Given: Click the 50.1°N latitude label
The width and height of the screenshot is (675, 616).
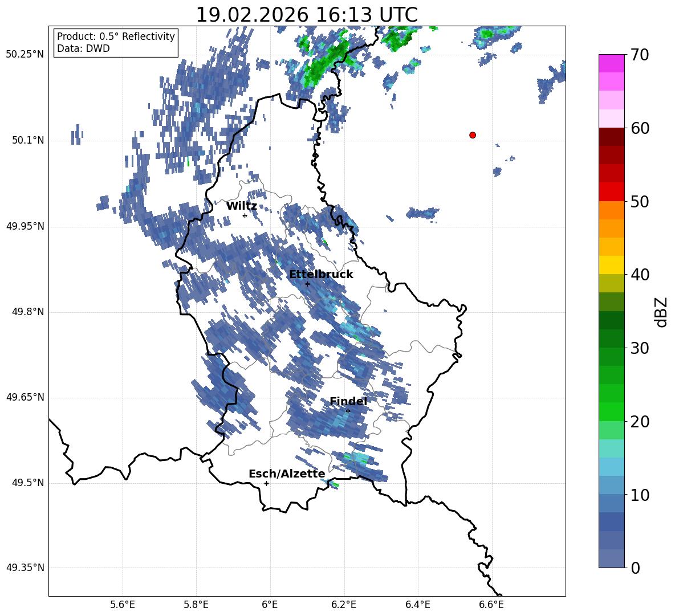Looking at the screenshot, I should (28, 140).
